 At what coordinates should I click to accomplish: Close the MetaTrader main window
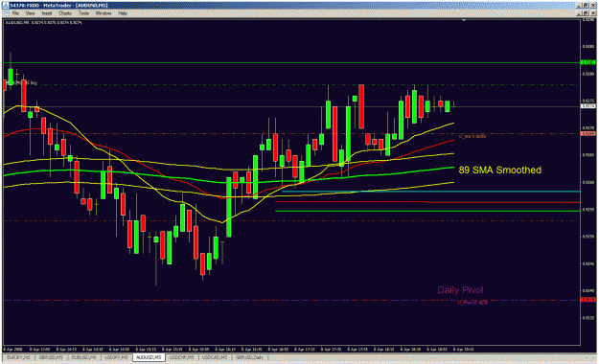point(592,6)
